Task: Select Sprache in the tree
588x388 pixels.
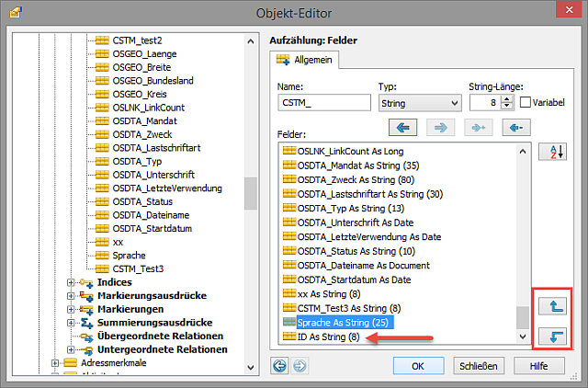Action: click(129, 256)
